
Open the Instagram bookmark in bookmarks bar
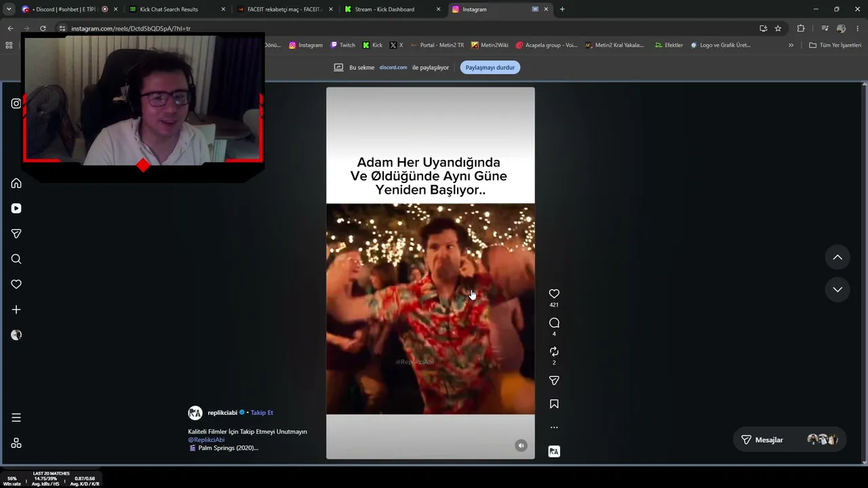click(306, 45)
